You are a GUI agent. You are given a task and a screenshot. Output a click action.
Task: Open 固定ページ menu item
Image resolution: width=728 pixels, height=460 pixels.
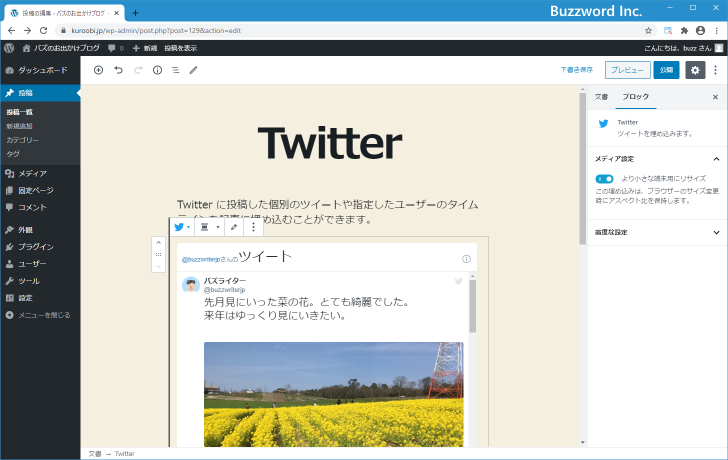[40, 190]
